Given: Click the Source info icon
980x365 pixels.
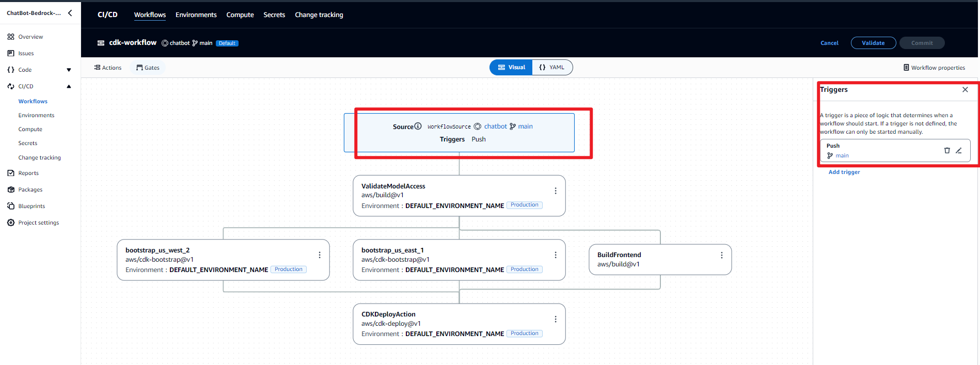Looking at the screenshot, I should (x=418, y=126).
